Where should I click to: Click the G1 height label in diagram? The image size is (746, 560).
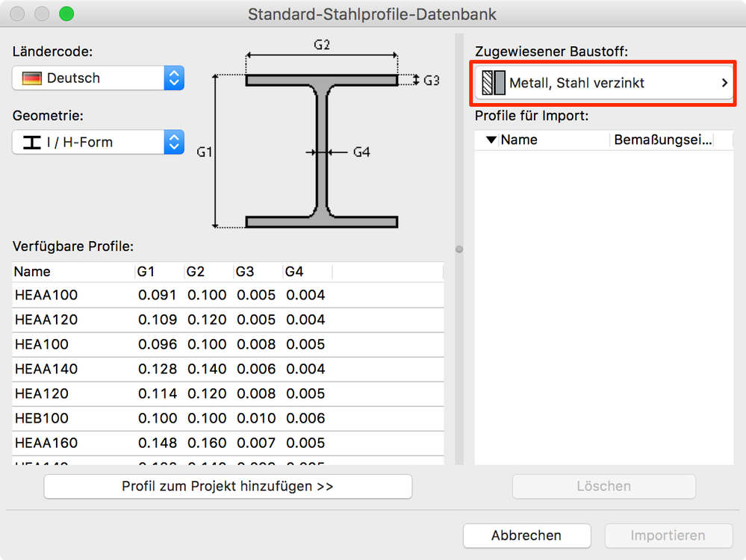tap(204, 152)
